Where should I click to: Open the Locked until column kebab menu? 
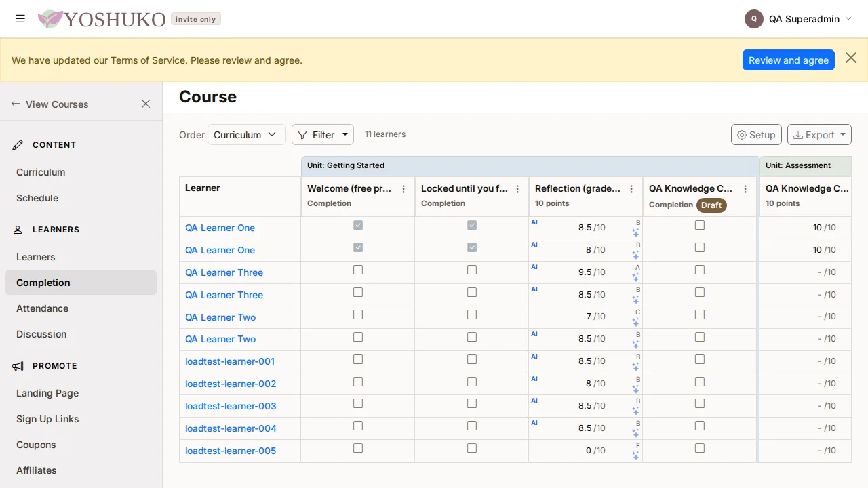point(517,189)
